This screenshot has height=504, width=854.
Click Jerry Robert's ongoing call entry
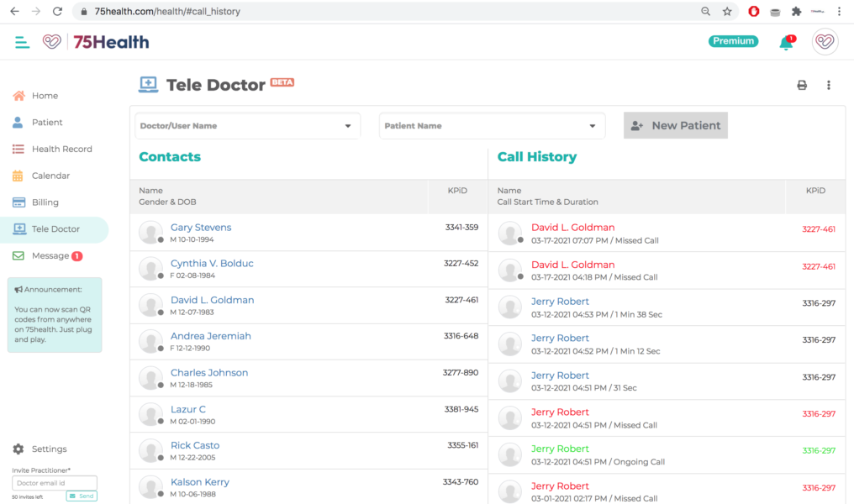click(x=560, y=449)
